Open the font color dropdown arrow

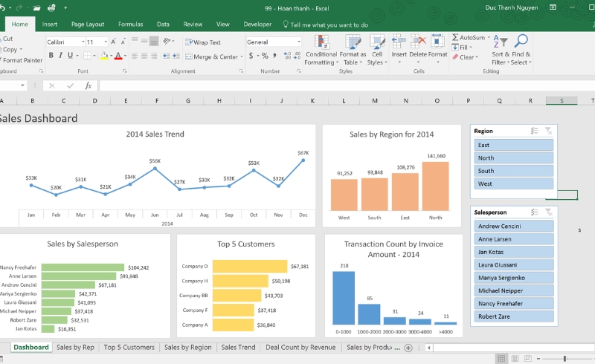pyautogui.click(x=125, y=56)
